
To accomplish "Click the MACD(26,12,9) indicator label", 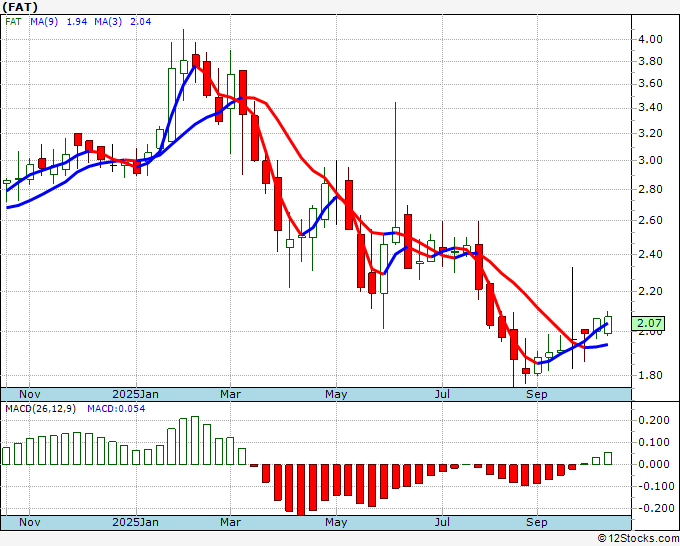I will pos(40,409).
